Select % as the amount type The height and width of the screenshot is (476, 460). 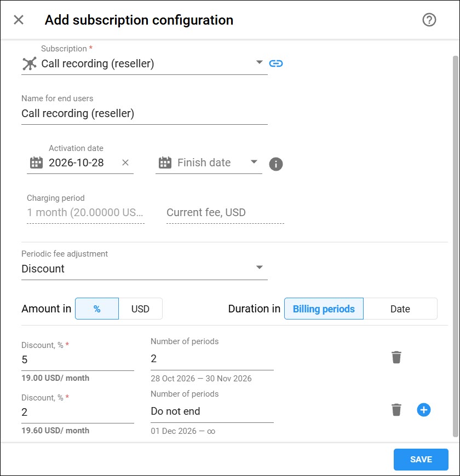coord(97,309)
